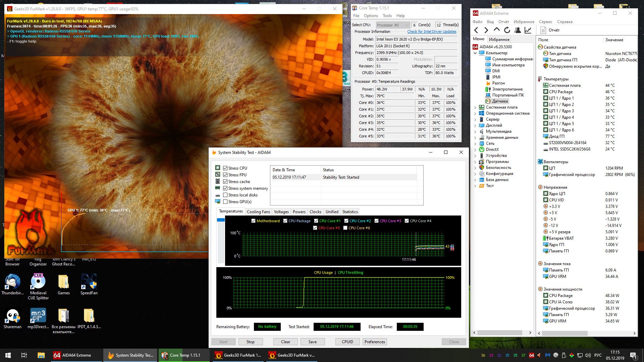Enable Stress local disks checkbox
644x362 pixels.
pos(225,195)
